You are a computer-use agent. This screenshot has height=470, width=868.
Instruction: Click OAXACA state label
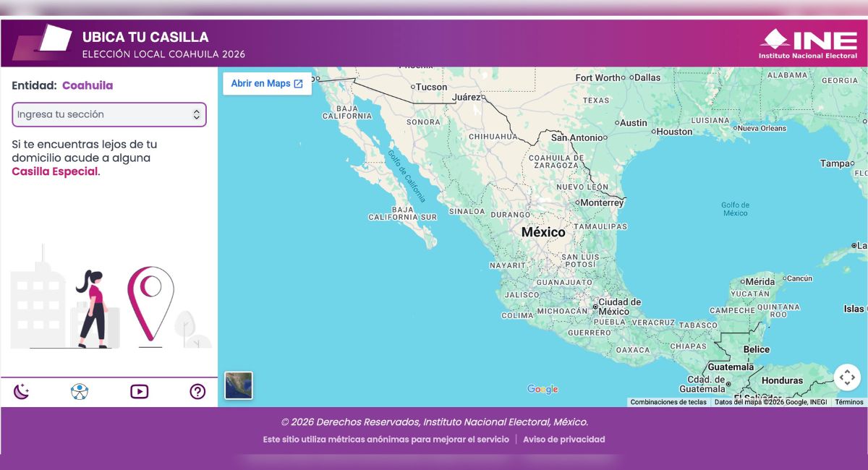click(633, 349)
